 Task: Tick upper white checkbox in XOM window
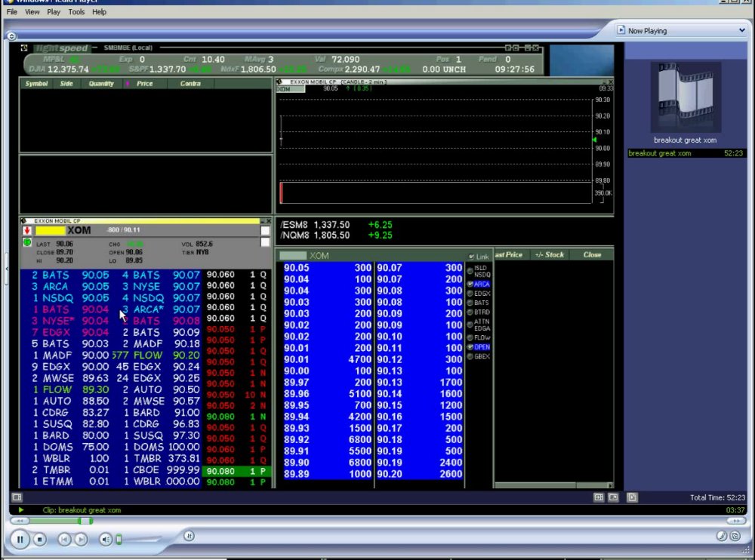click(x=265, y=231)
